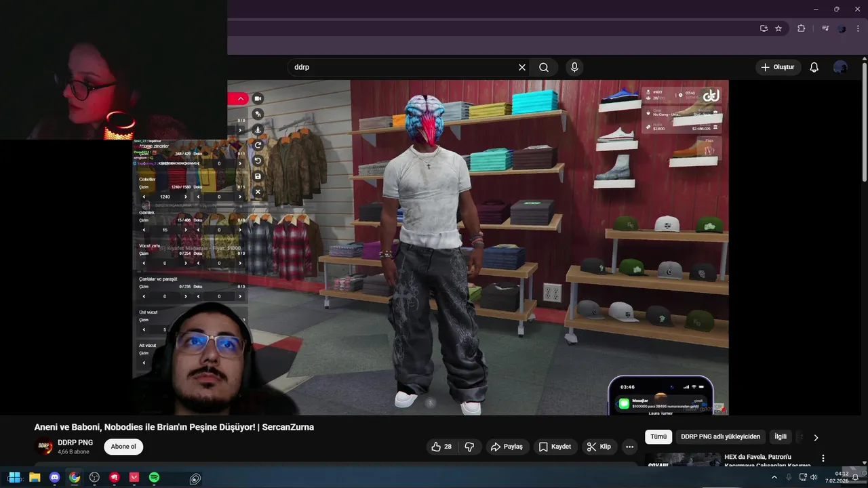Collapse red chevron panel in game menu
Viewport: 868px width, 488px height.
240,99
